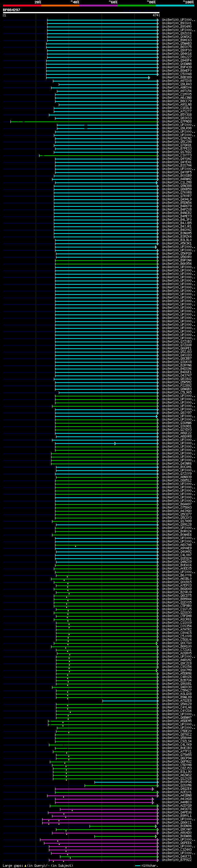Select label UniRef100_O88512
The image size is (197, 868).
176,481
